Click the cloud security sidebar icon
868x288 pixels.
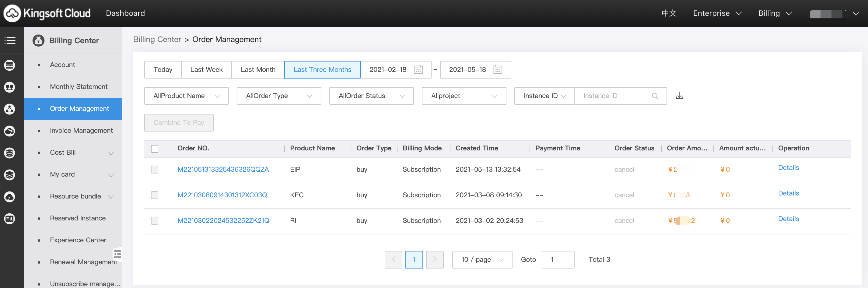[9, 197]
